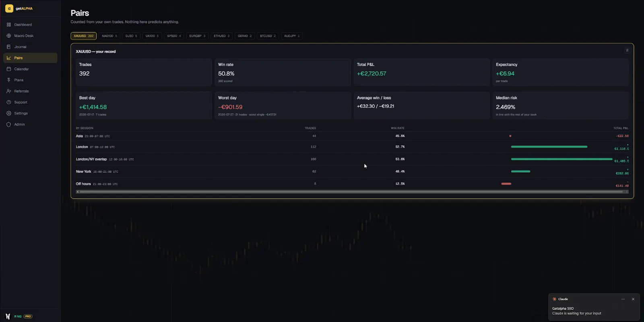Click the Worst day −€901.59 value
This screenshot has height=322, width=644.
click(230, 107)
